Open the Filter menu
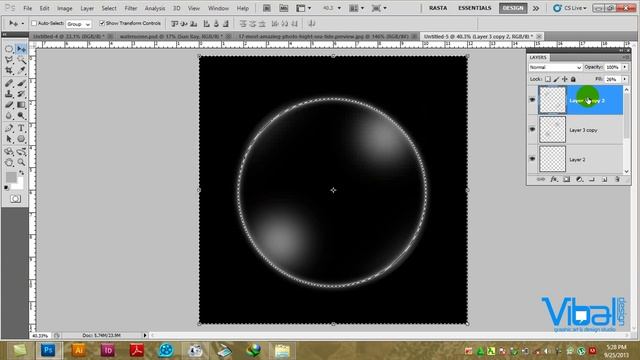This screenshot has width=640, height=360. (131, 8)
